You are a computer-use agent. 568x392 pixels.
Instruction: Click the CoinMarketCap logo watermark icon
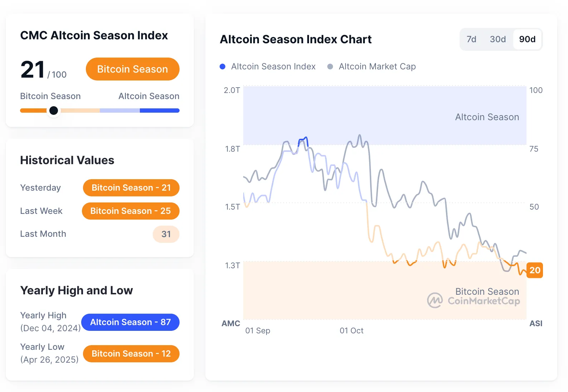coord(435,300)
